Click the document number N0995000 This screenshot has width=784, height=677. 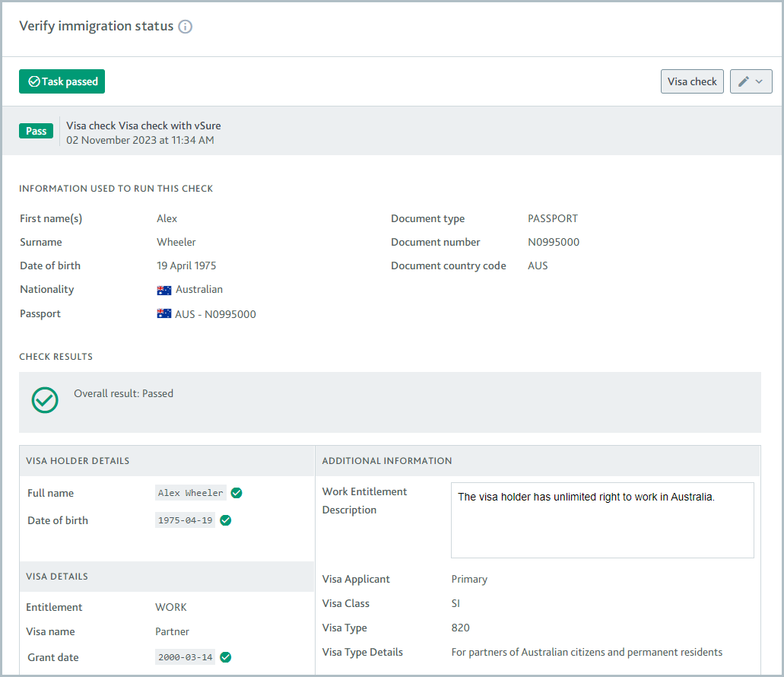pos(553,242)
